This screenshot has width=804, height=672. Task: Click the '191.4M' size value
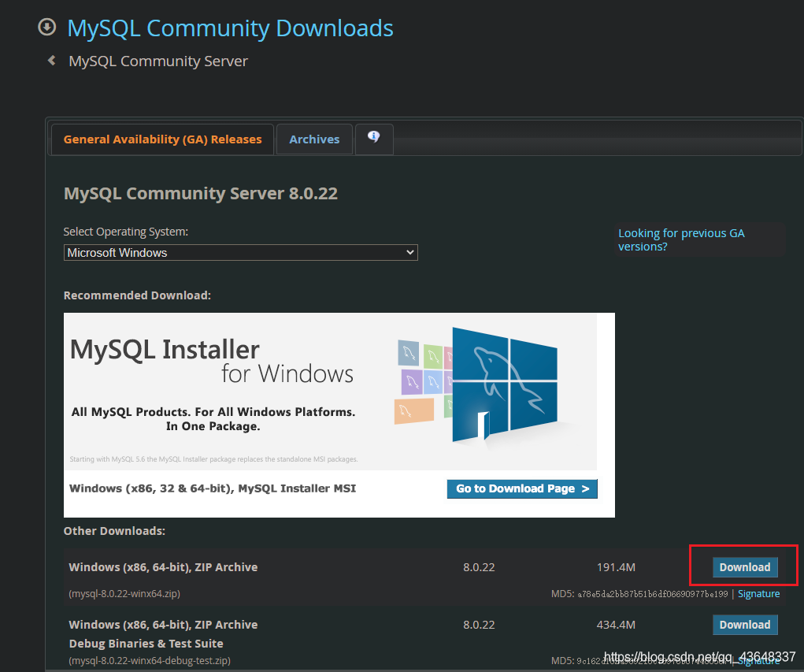click(x=616, y=567)
